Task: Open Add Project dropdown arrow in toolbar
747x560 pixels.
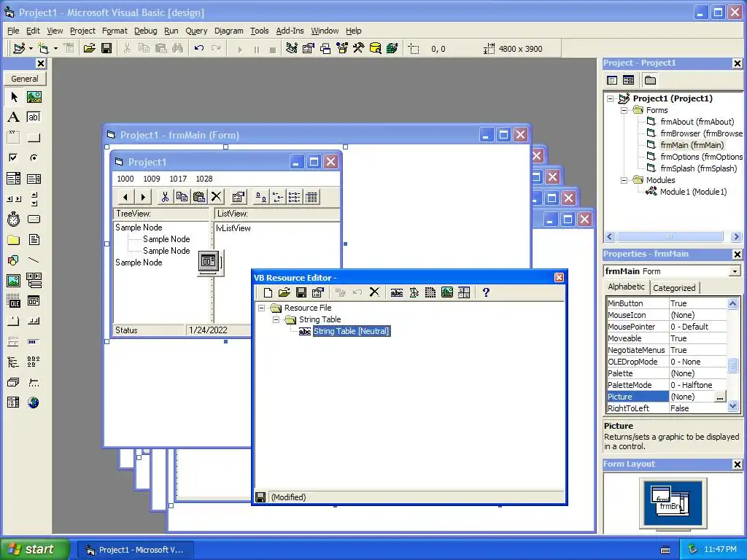Action: pos(31,49)
